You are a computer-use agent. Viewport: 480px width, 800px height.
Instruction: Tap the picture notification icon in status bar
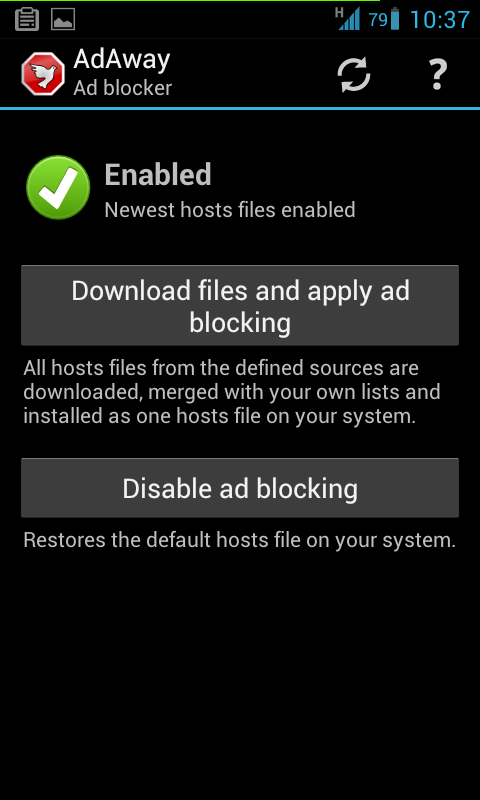click(63, 20)
